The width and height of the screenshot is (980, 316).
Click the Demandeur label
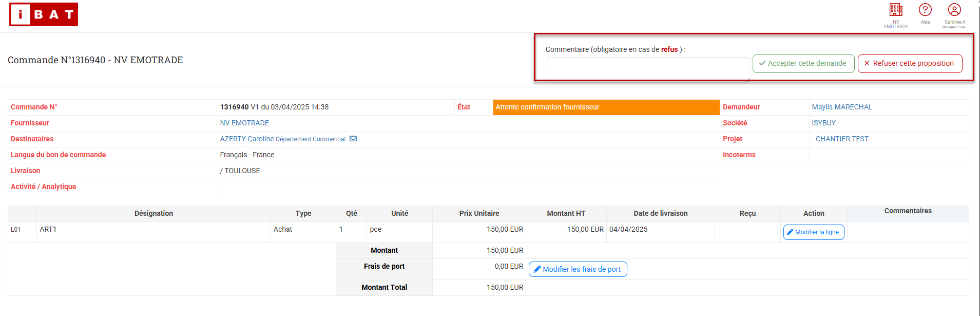tap(741, 107)
